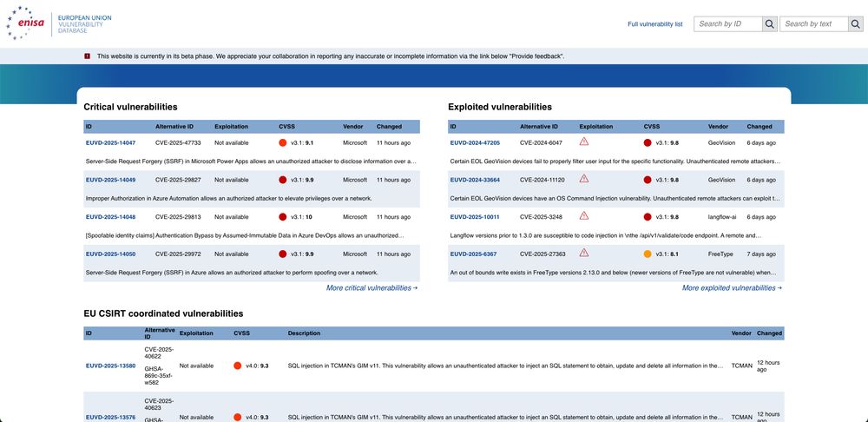868x422 pixels.
Task: Follow the More exploited vulnerabilities link
Action: click(732, 288)
